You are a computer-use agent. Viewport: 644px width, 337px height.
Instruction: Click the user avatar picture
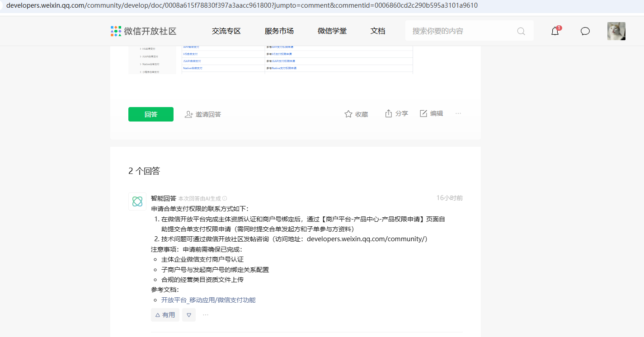tap(616, 31)
